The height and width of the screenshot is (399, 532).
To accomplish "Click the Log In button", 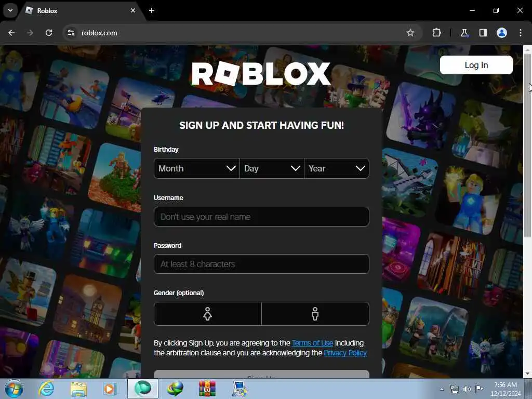I will click(x=476, y=65).
